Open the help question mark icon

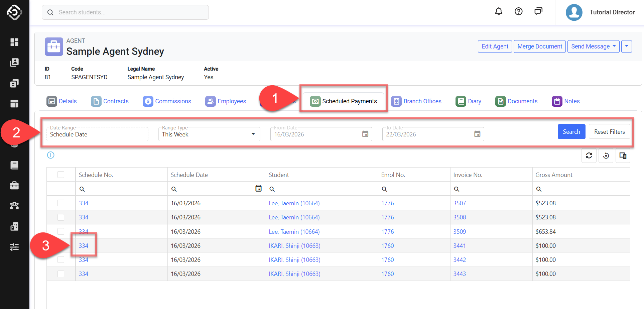click(x=518, y=12)
